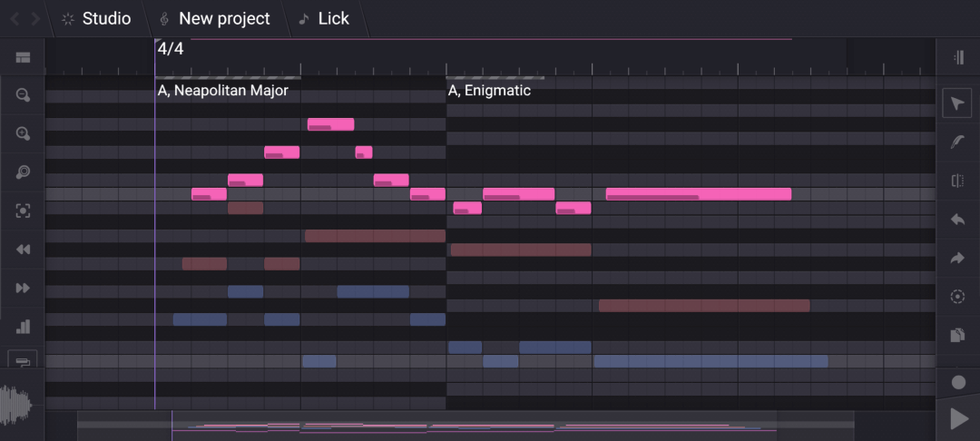Open the 4/4 time signature selector
The image size is (980, 441).
[171, 49]
